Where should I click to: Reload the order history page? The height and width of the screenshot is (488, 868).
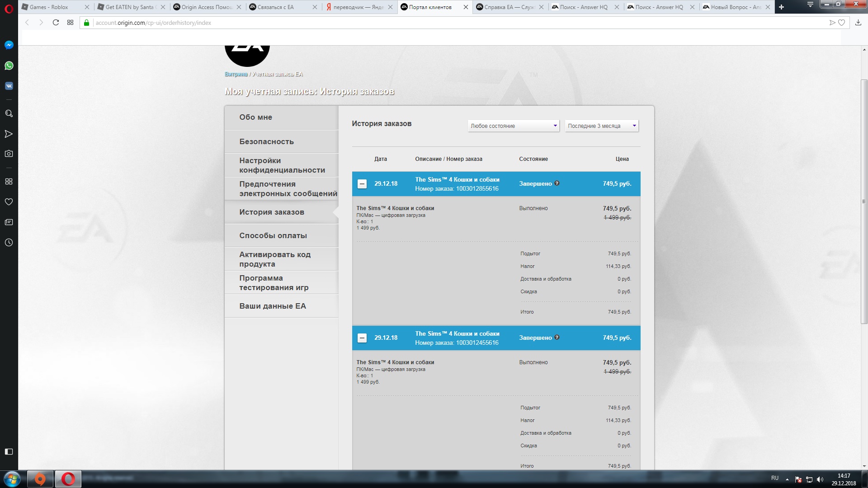click(56, 23)
